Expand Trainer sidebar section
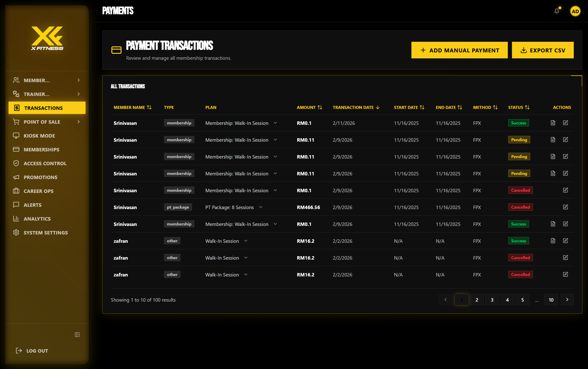Screen dimensions: 588x369 coord(78,94)
